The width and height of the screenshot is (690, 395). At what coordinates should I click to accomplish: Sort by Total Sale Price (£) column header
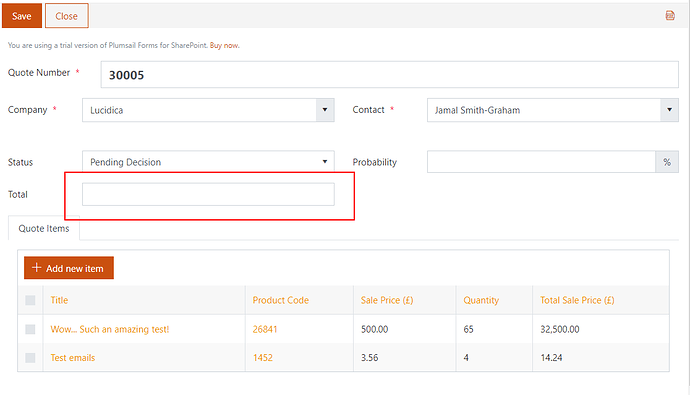click(x=577, y=300)
